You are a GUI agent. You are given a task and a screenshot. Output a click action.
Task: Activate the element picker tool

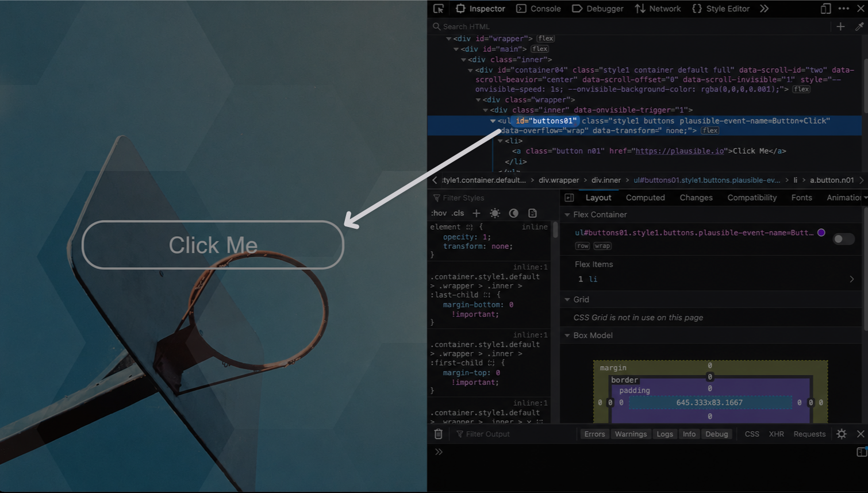coord(439,9)
